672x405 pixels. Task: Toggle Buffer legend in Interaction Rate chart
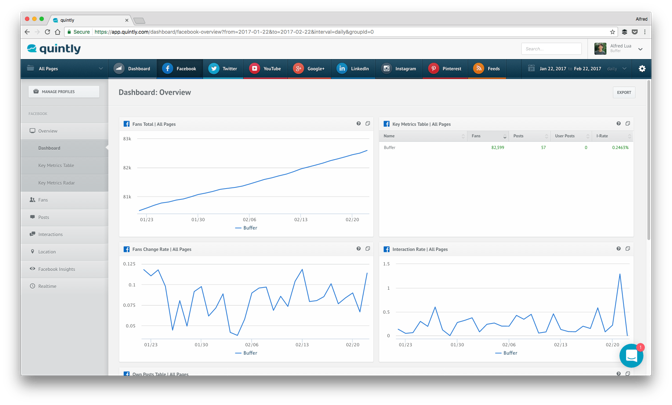pyautogui.click(x=506, y=353)
